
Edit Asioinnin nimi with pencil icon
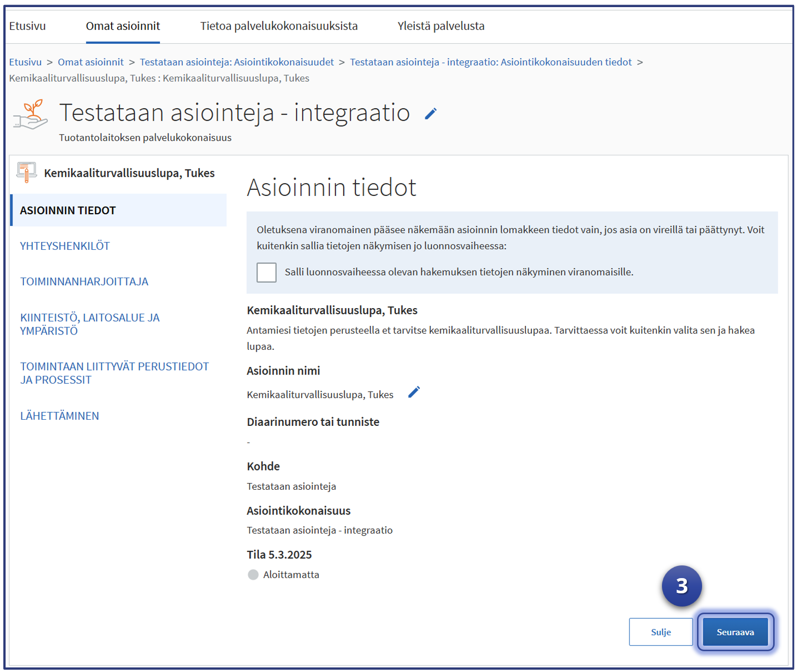[x=414, y=392]
